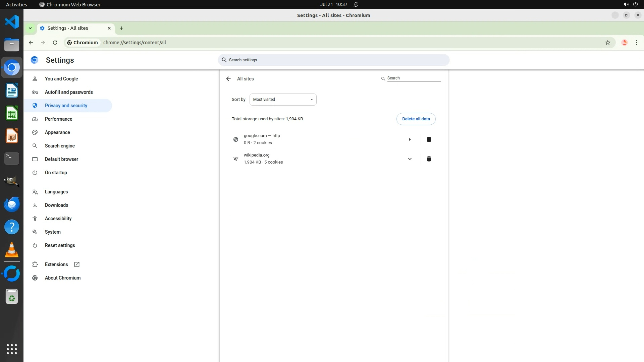Open the Performance settings section
The height and width of the screenshot is (362, 644).
pos(58,119)
